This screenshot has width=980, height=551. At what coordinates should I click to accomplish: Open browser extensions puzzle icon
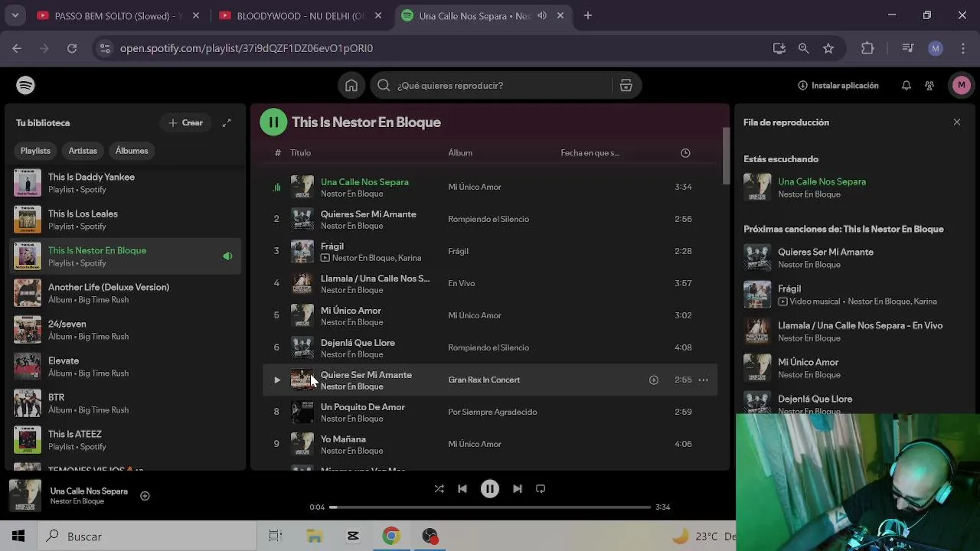pos(867,48)
